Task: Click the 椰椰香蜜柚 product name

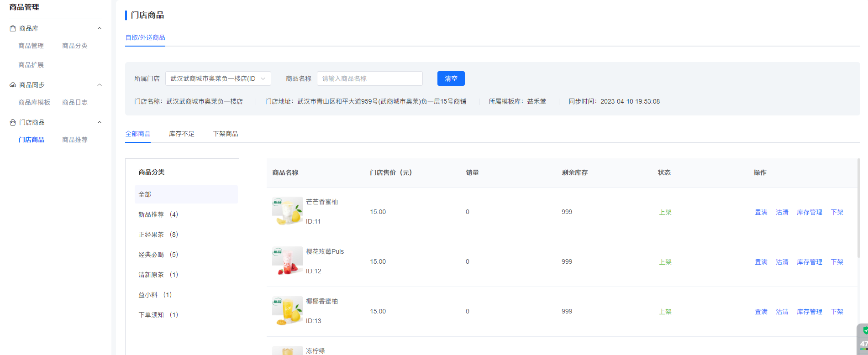Action: pyautogui.click(x=322, y=301)
